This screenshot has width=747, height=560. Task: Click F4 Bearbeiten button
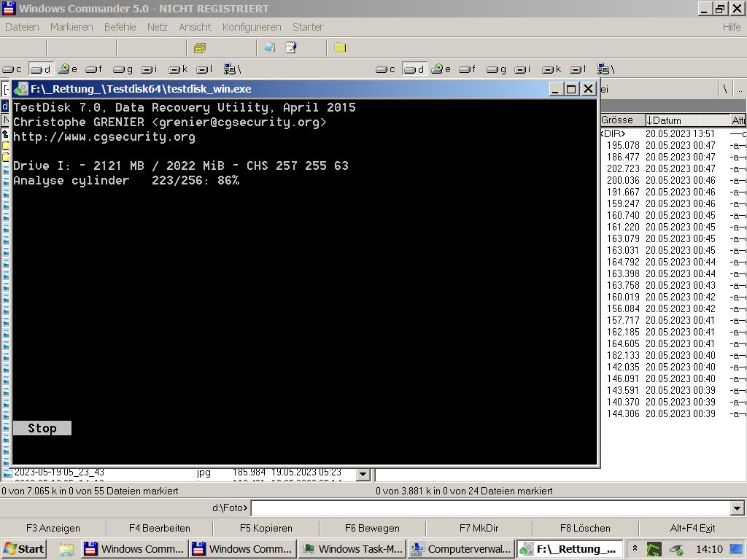coord(160,528)
